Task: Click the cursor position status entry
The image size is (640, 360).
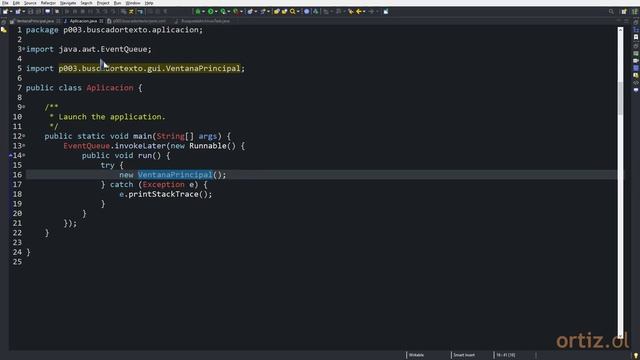Action: point(505,355)
